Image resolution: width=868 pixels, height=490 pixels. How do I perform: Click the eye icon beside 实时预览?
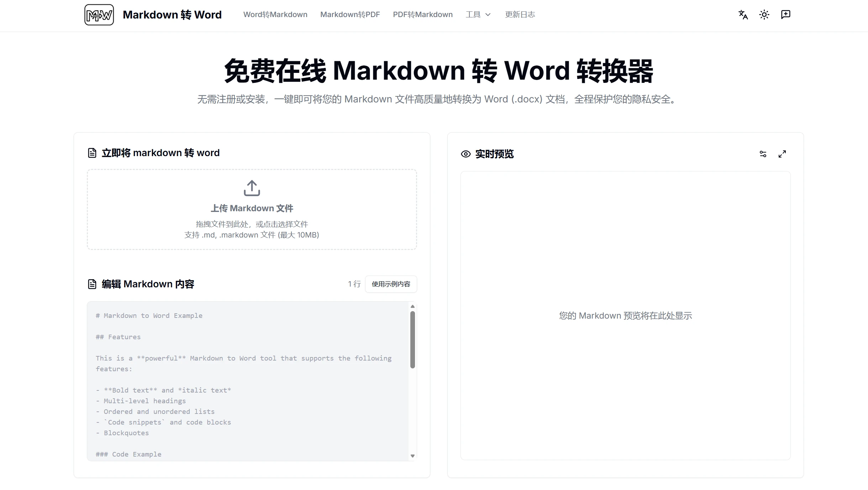(x=466, y=154)
